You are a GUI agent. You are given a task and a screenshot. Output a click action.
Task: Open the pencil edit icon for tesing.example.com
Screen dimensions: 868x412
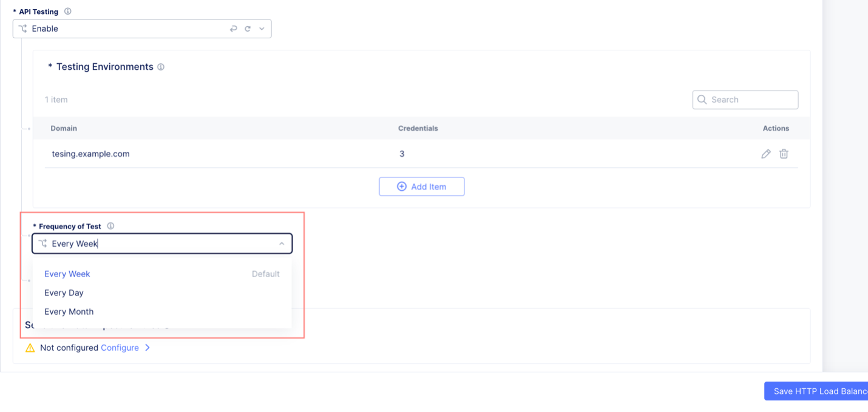(x=765, y=154)
